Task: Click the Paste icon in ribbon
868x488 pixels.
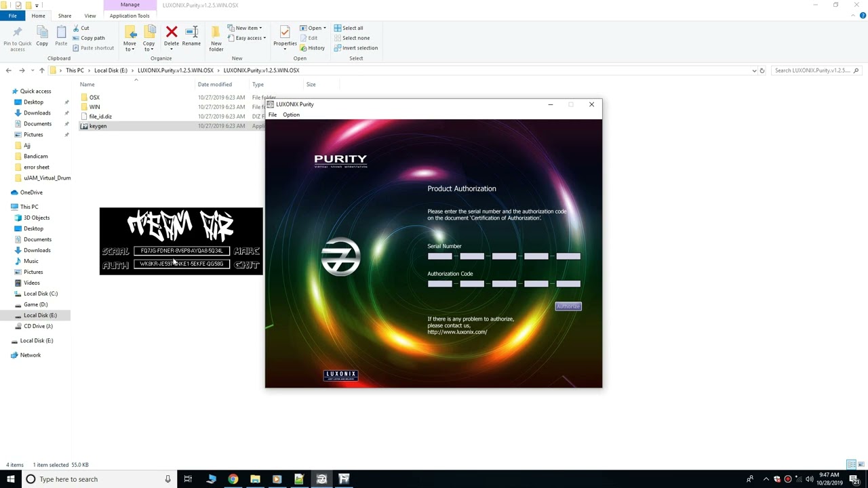Action: point(61,33)
